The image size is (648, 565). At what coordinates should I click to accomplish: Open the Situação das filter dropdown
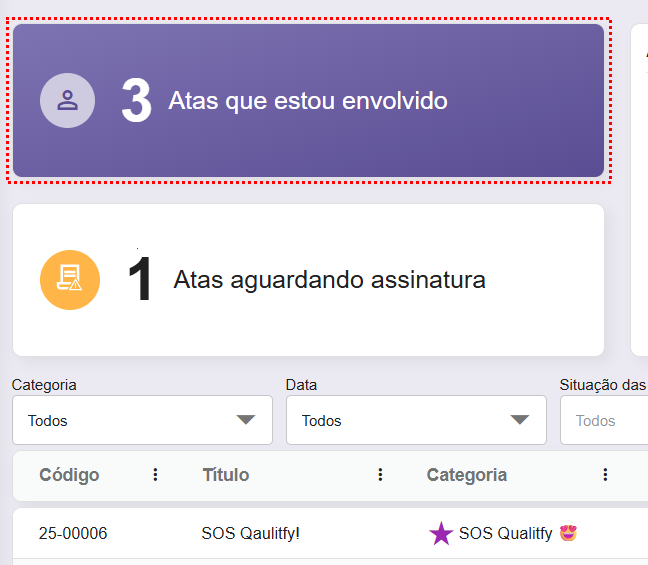pos(604,420)
